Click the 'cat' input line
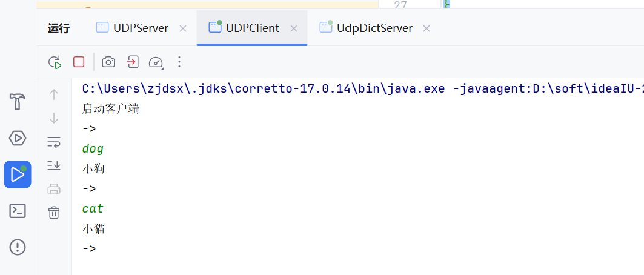The height and width of the screenshot is (275, 644). coord(93,208)
